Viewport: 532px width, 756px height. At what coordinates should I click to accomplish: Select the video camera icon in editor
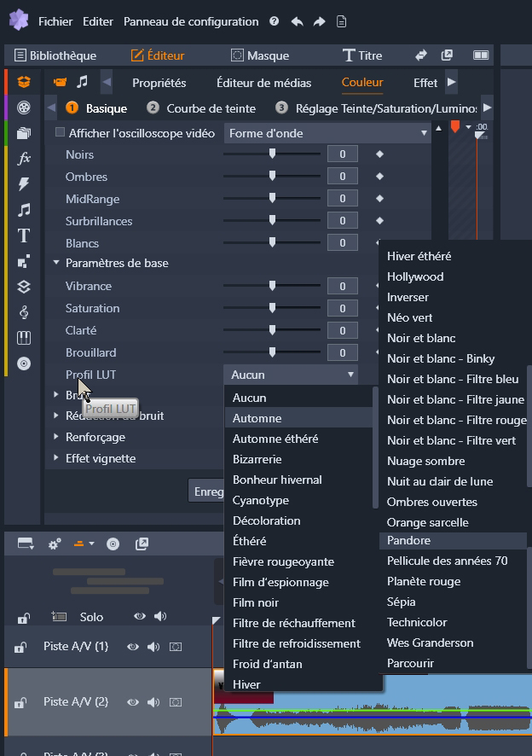[x=60, y=82]
